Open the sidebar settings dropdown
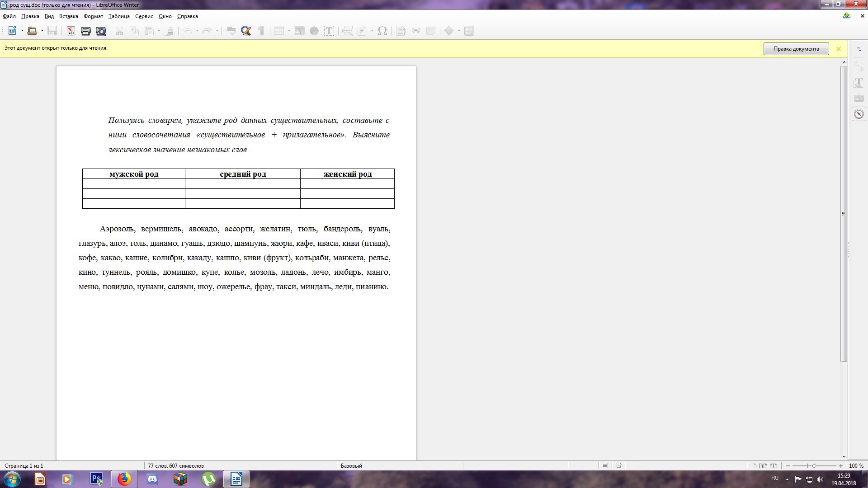 (859, 49)
